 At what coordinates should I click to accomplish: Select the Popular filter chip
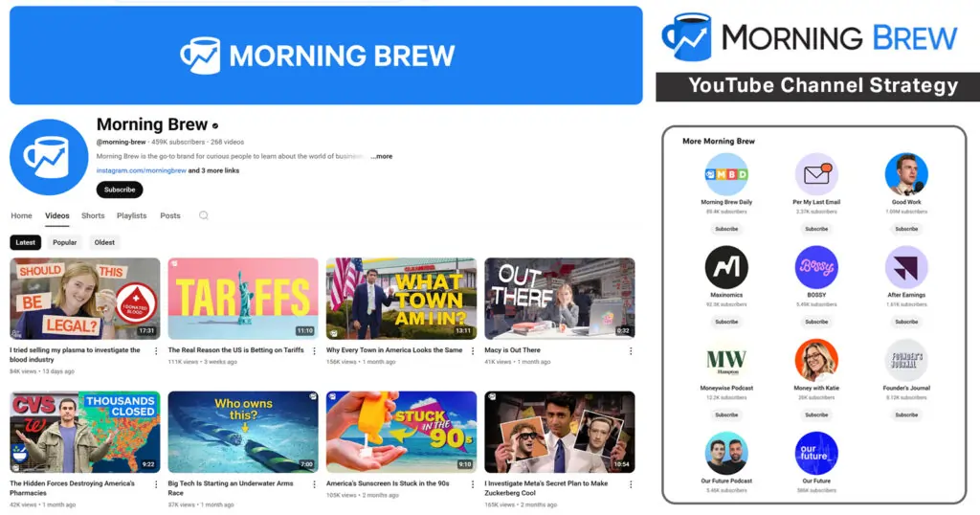pos(65,242)
